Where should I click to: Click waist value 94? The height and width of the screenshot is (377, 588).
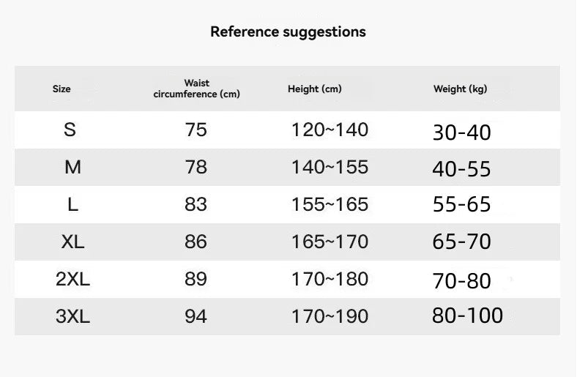196,316
